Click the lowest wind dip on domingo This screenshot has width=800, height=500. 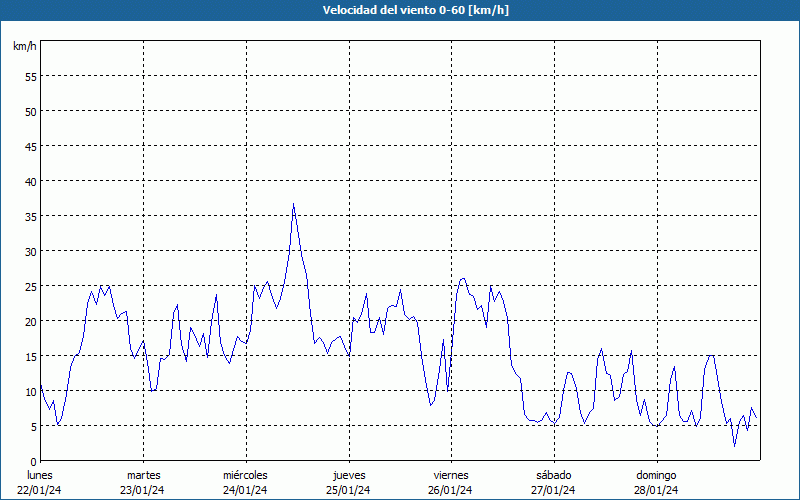[735, 445]
